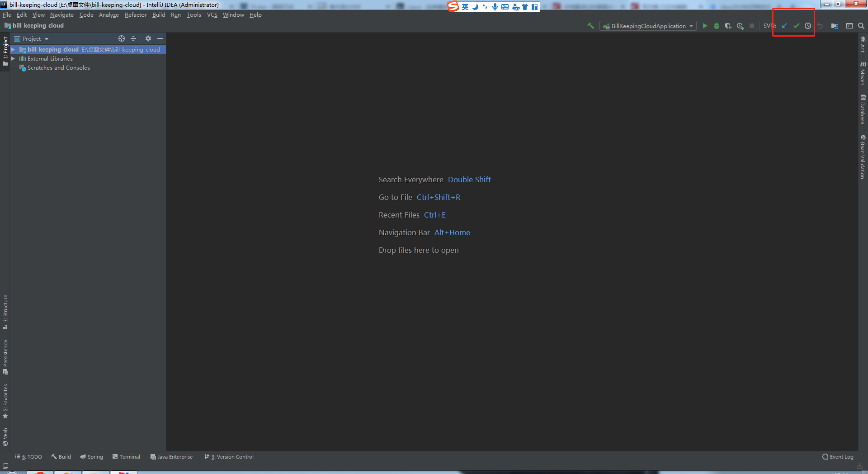868x474 pixels.
Task: Click the Sogou toolbox grid icon
Action: coord(535,7)
